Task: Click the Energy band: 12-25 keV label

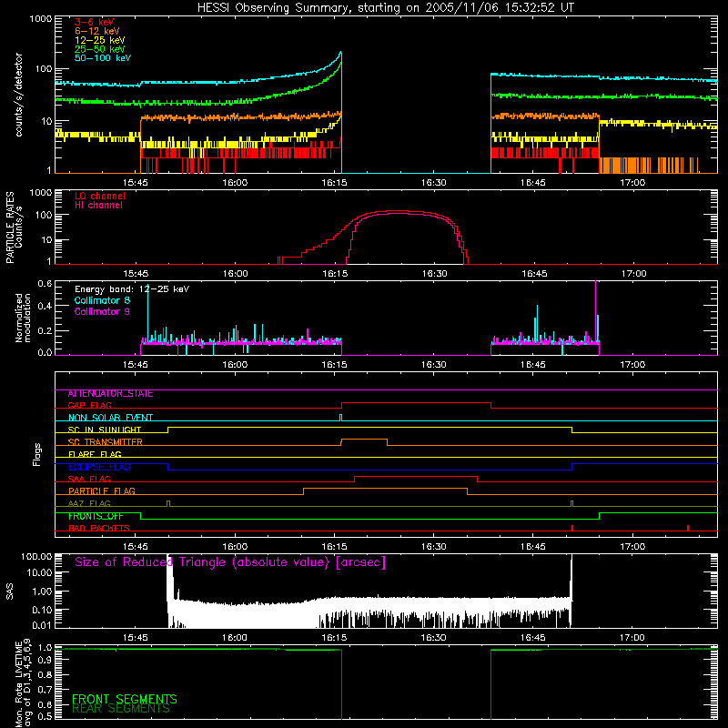Action: 132,289
